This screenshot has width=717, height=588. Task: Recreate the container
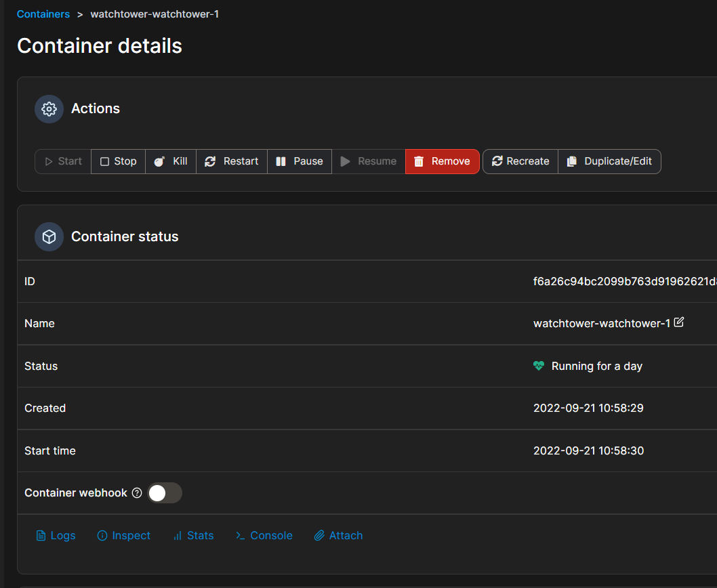(520, 161)
